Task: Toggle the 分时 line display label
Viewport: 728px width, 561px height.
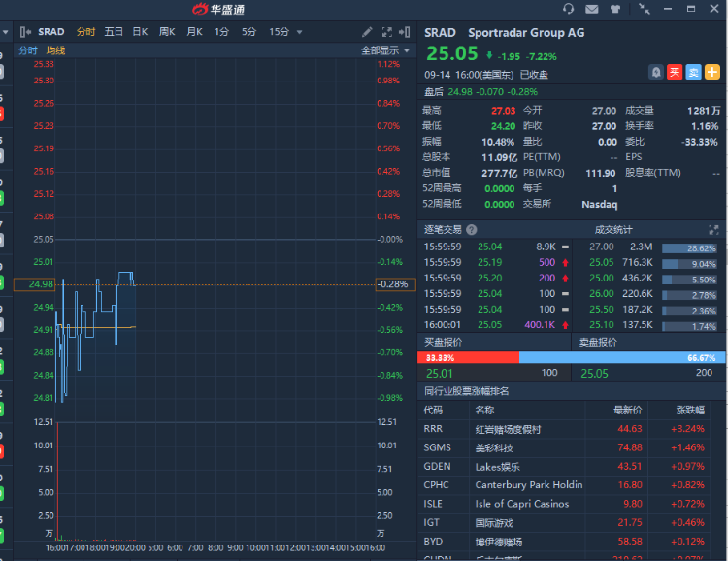Action: coord(28,50)
